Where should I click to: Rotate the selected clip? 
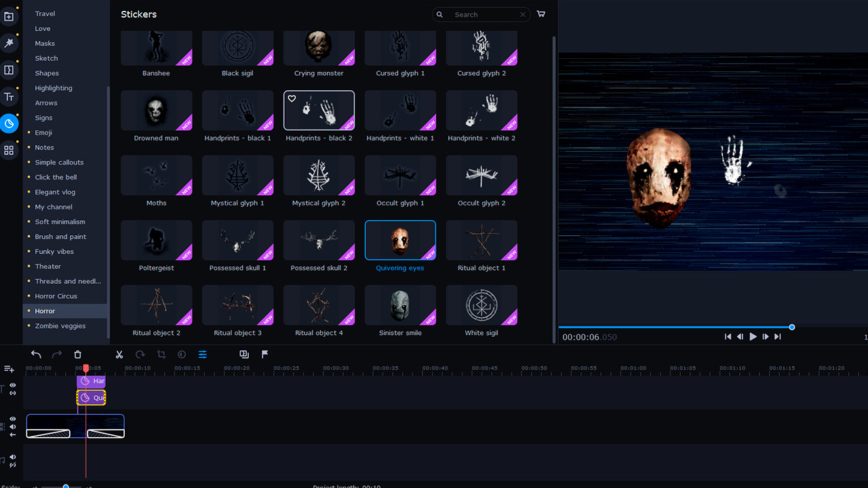140,354
